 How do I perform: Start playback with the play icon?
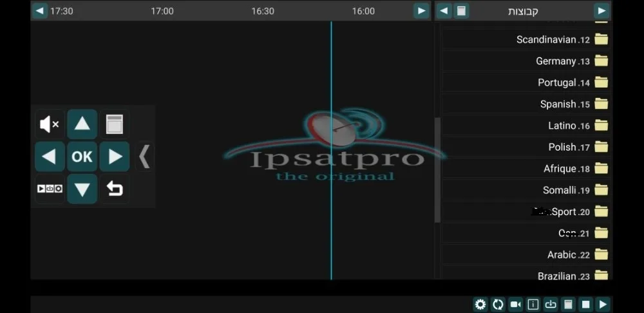coord(603,305)
